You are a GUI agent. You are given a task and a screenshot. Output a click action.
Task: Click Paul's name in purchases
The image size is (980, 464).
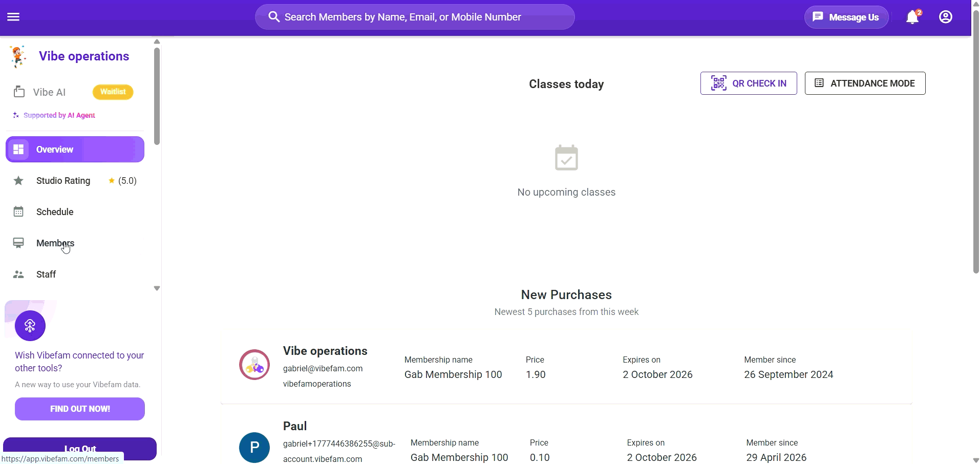[295, 426]
